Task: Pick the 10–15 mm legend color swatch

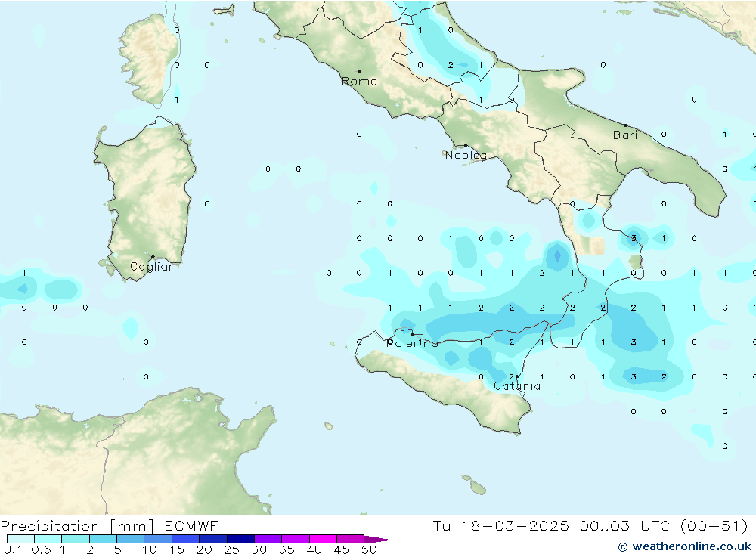Action: click(158, 539)
